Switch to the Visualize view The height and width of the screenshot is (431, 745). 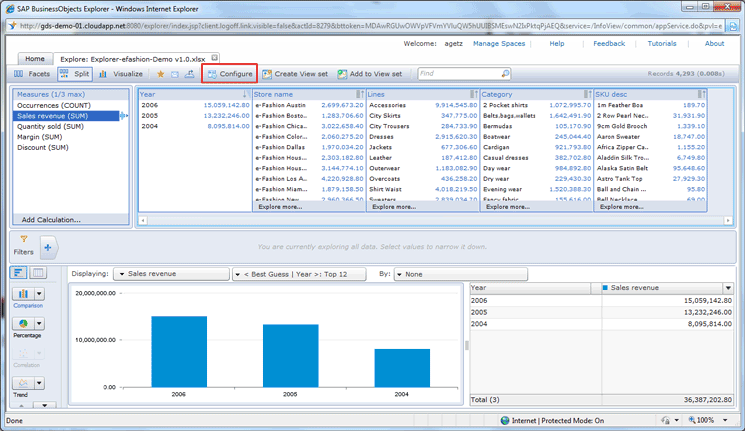tap(121, 74)
